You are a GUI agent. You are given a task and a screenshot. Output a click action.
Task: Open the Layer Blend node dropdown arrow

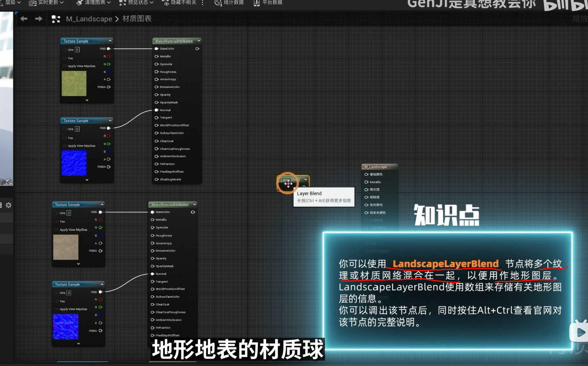pos(306,179)
